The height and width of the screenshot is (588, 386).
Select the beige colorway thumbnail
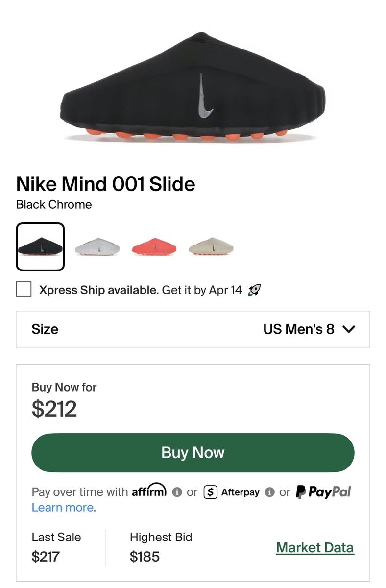[x=211, y=247]
